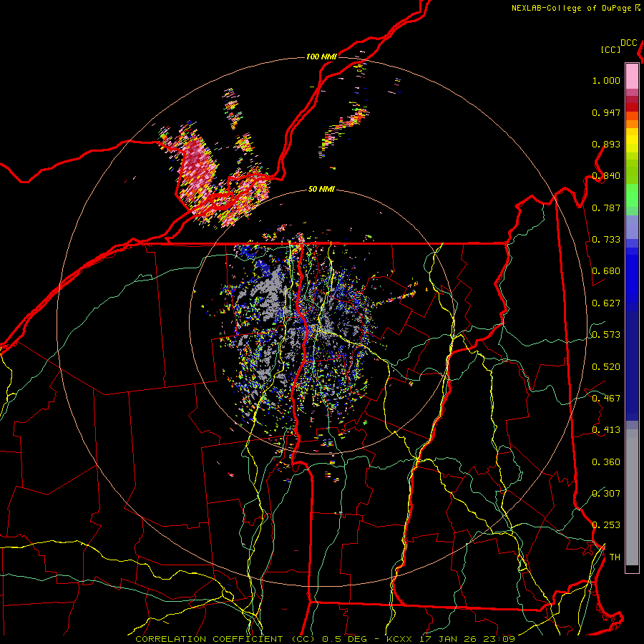Click the 0.947 legend value
This screenshot has height=644, width=644.
point(606,112)
